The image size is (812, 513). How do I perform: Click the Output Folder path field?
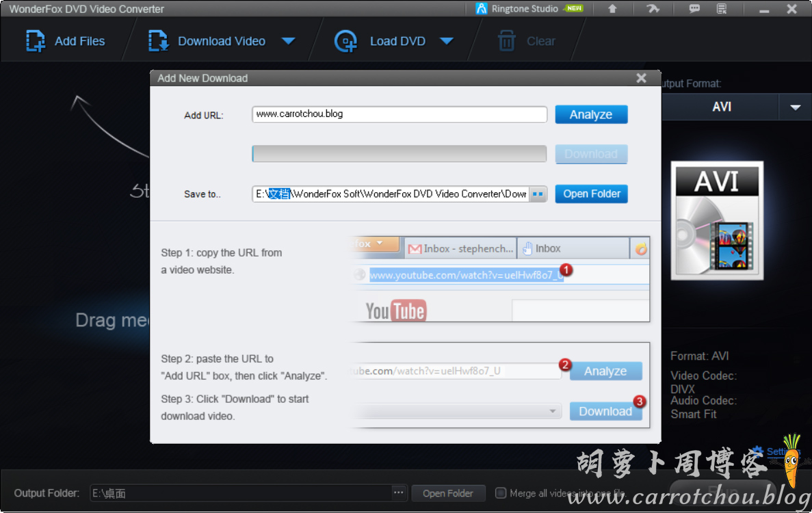tap(241, 493)
